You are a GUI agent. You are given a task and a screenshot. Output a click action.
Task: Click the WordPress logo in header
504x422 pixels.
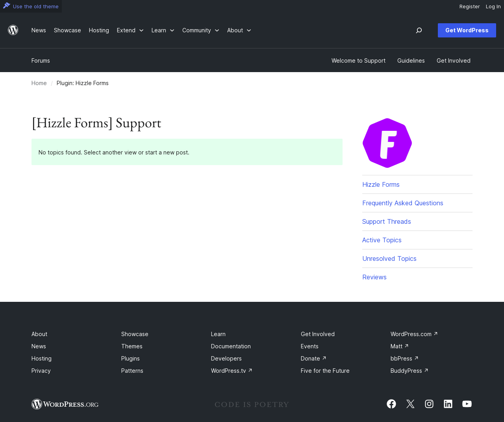(13, 30)
